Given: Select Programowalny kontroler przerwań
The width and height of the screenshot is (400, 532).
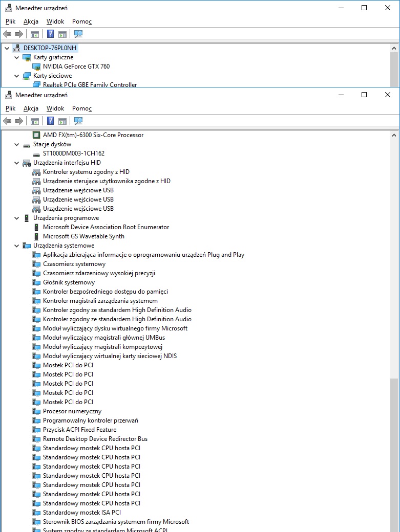Looking at the screenshot, I should pos(90,420).
